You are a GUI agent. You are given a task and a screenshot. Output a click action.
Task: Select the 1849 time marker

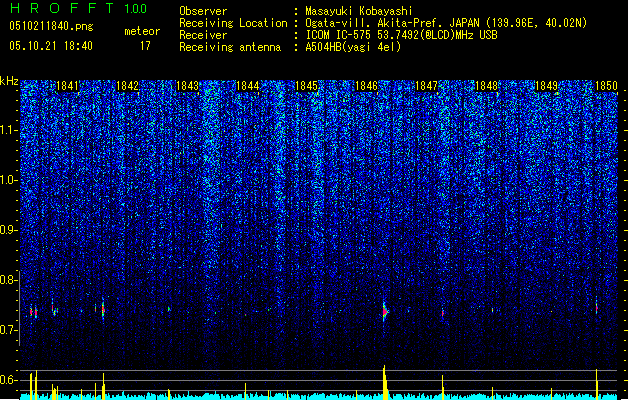tap(546, 86)
